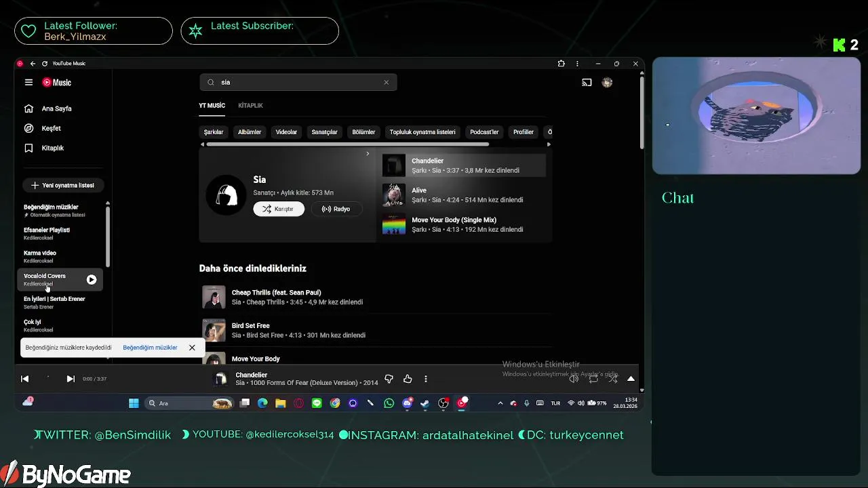Click the taskbar Ara search box

point(189,403)
